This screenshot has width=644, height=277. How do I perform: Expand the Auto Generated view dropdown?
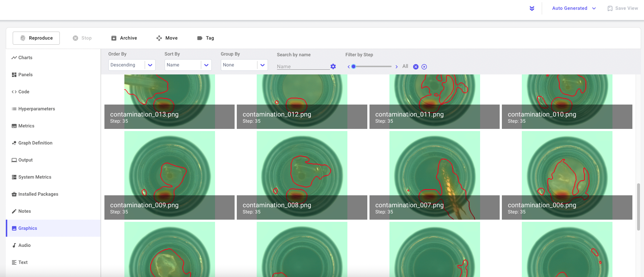(x=574, y=8)
